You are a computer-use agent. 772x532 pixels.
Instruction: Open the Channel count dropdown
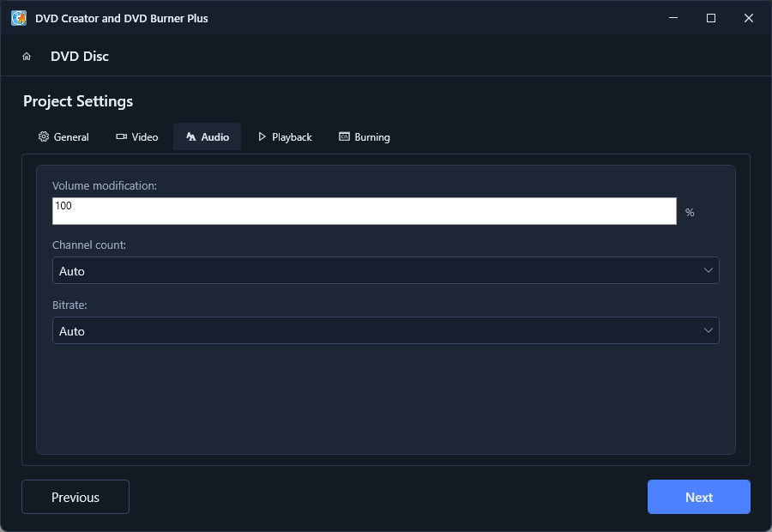(385, 270)
